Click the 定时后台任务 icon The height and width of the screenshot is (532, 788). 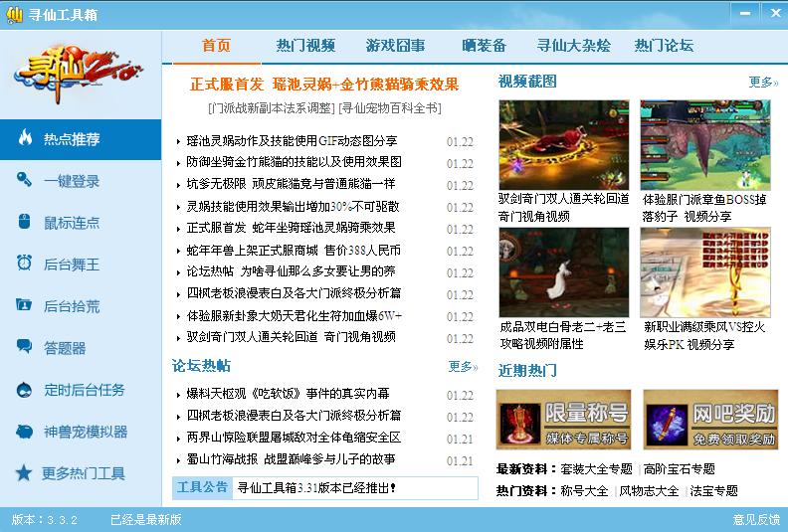point(24,390)
